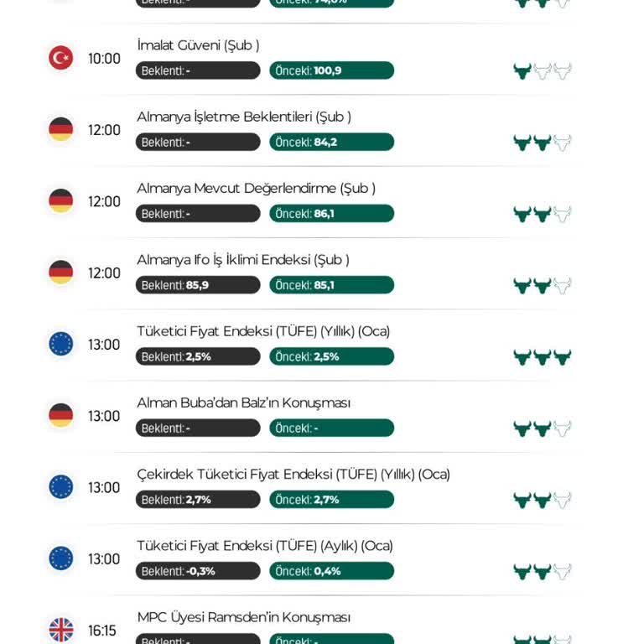Click the UK flag beside MPC Üyesi Ramsden

(60, 630)
